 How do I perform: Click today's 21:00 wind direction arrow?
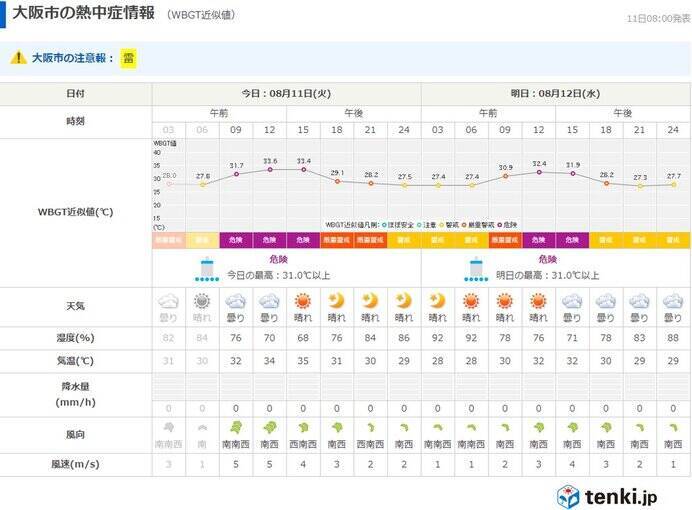click(371, 428)
